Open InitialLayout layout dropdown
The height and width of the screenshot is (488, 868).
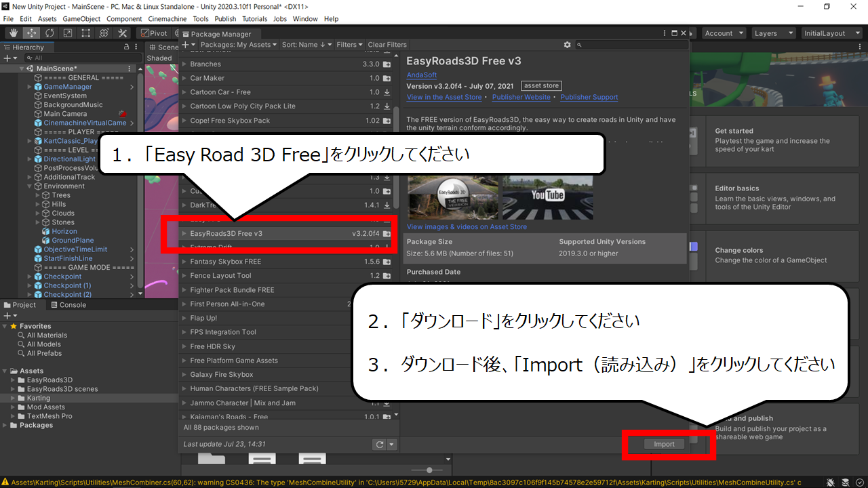(x=832, y=33)
